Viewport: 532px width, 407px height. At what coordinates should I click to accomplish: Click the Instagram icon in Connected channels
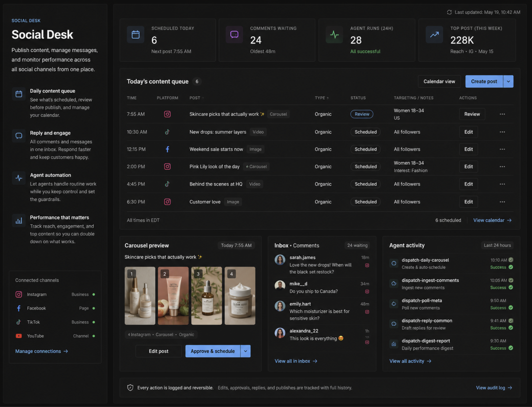[19, 294]
